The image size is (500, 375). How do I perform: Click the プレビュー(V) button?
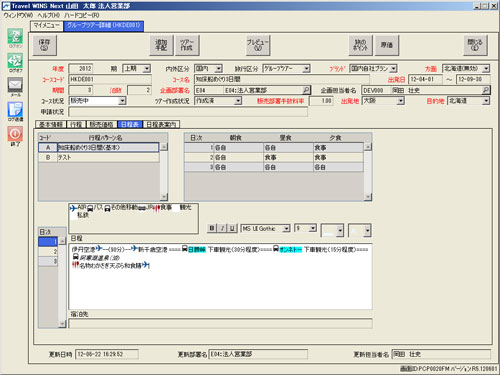pyautogui.click(x=258, y=45)
